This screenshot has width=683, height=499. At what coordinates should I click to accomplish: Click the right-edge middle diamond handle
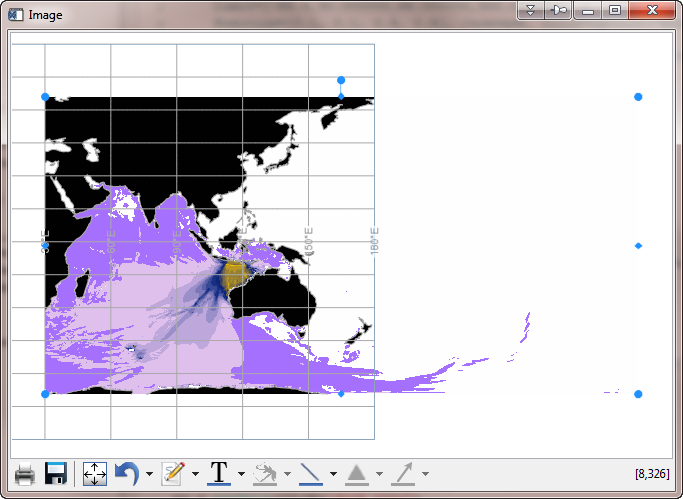(638, 246)
